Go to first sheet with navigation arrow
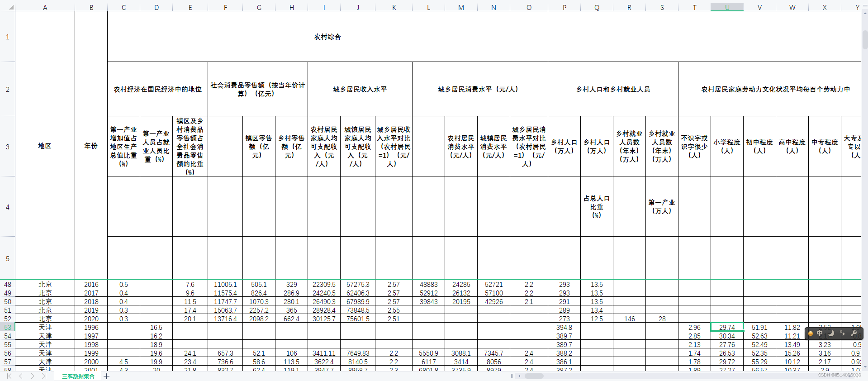The height and width of the screenshot is (381, 868). [9, 376]
